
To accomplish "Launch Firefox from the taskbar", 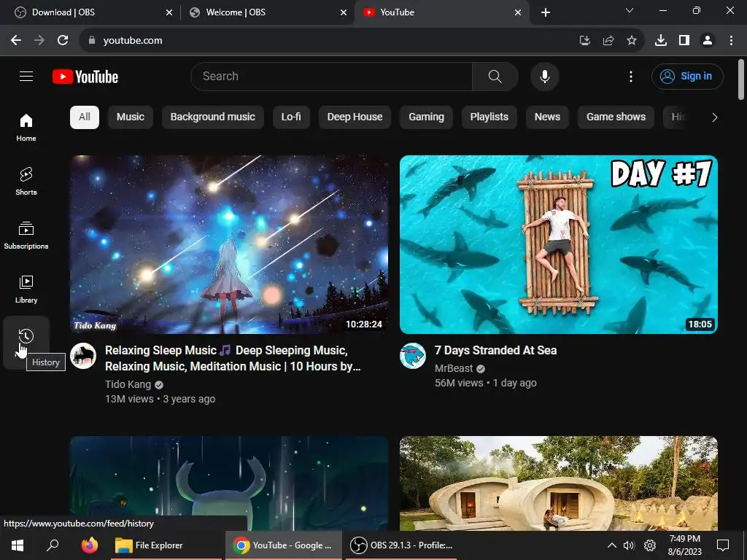I will coord(89,545).
